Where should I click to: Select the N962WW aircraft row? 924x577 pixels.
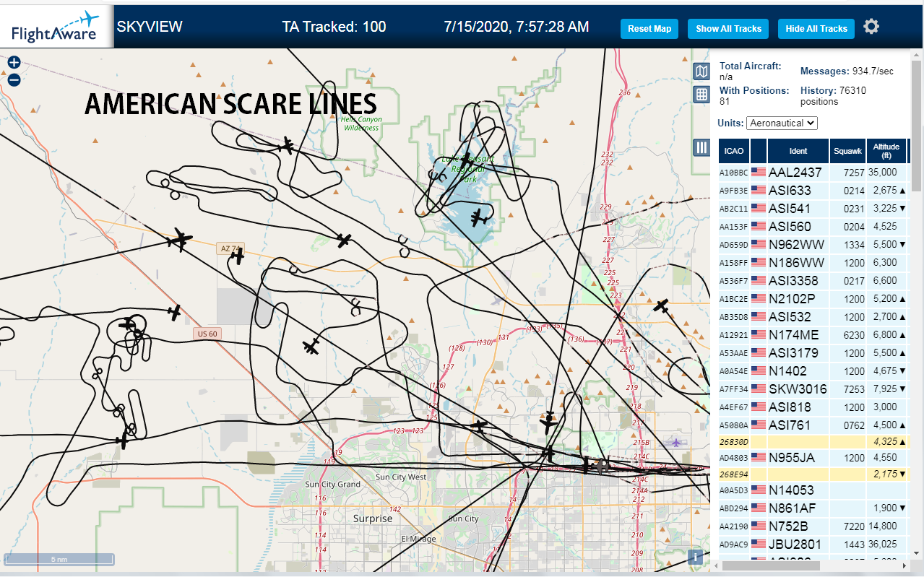click(813, 245)
